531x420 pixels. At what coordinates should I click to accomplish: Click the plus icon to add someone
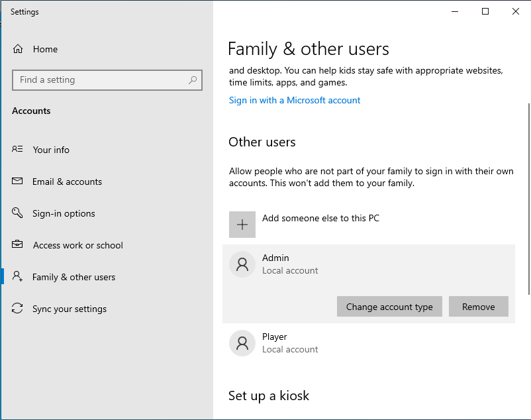[242, 225]
